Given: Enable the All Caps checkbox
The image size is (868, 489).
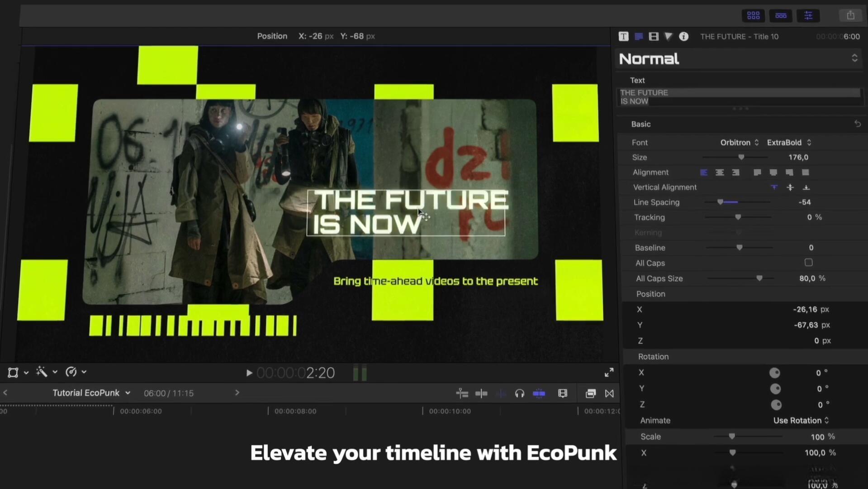Looking at the screenshot, I should [x=808, y=263].
